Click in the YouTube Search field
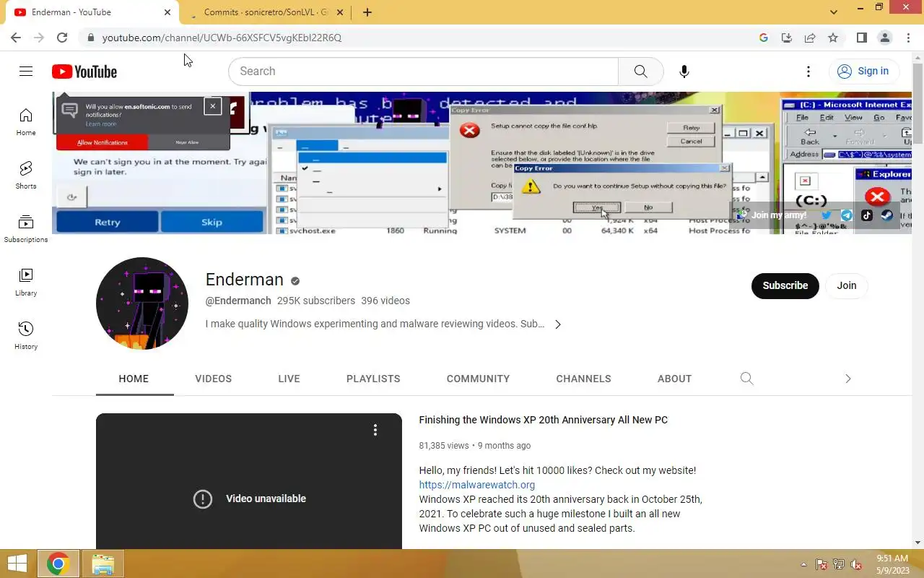Screen dimensions: 924x578 point(424,71)
